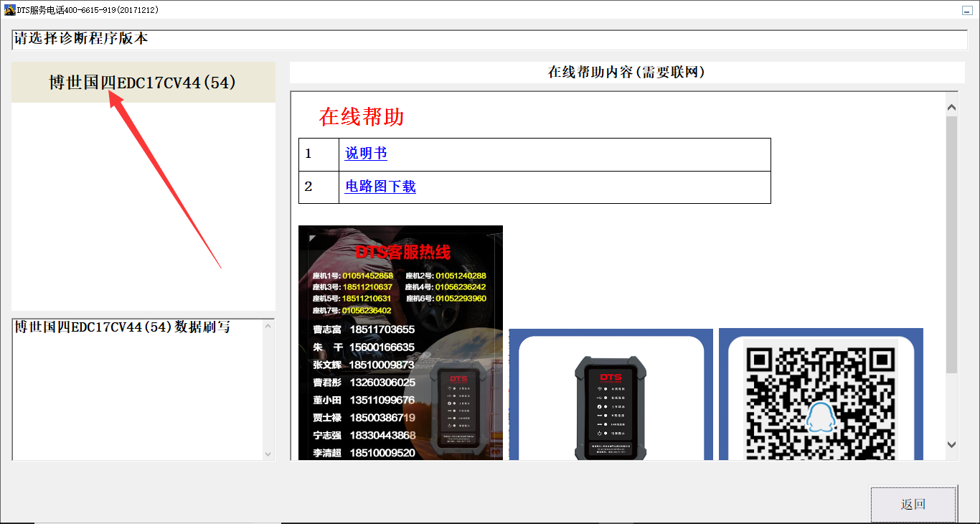The image size is (980, 524).
Task: Click the 在线帮助内容(需要联网) header
Action: click(x=627, y=72)
